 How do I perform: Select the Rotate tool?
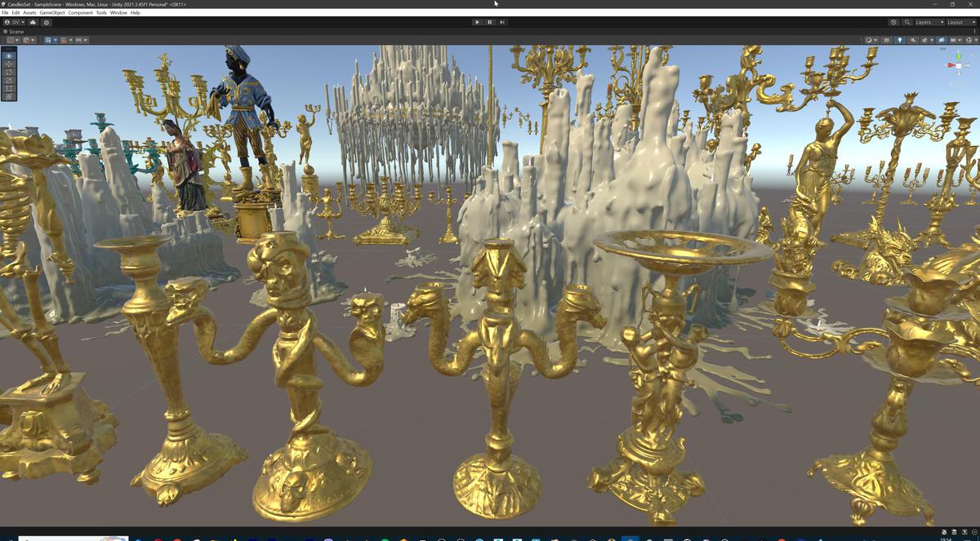[7, 73]
